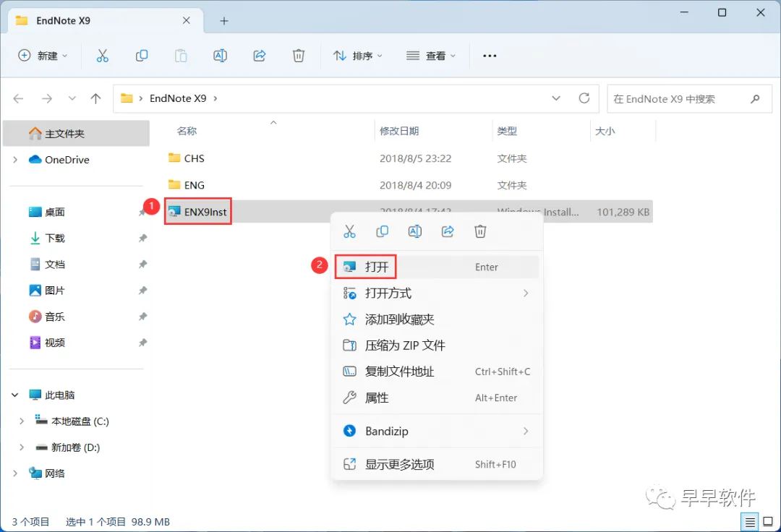Open the 查看 (View) dropdown
781x532 pixels.
[431, 56]
